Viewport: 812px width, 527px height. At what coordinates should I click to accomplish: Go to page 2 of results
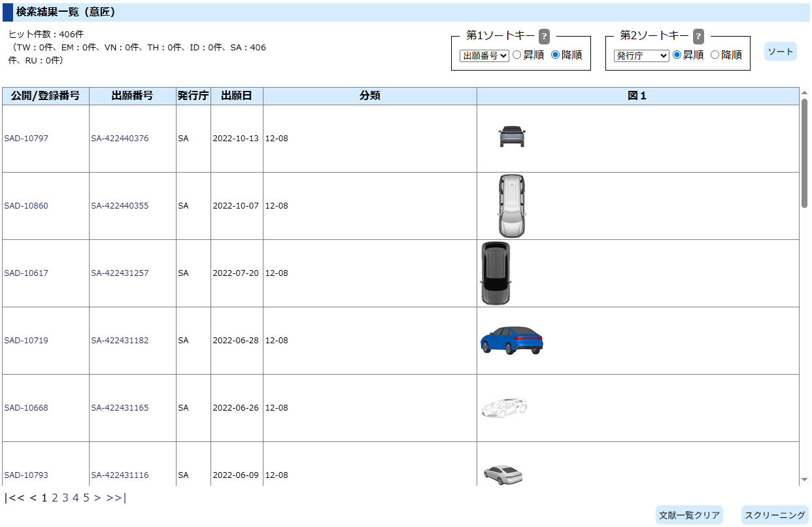coord(55,498)
